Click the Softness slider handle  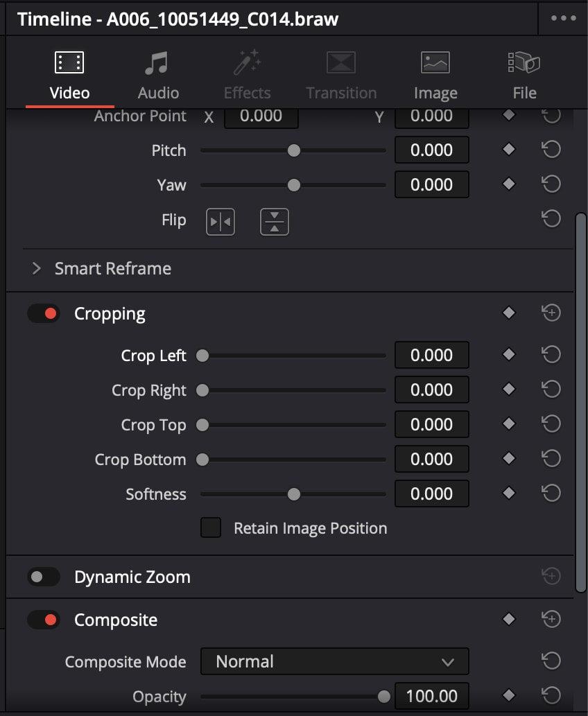(x=293, y=494)
